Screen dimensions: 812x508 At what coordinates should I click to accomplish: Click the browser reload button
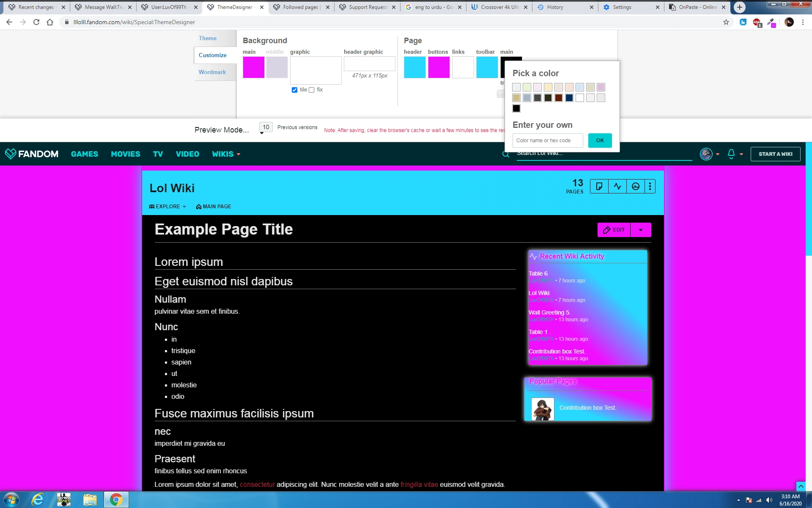(x=36, y=22)
